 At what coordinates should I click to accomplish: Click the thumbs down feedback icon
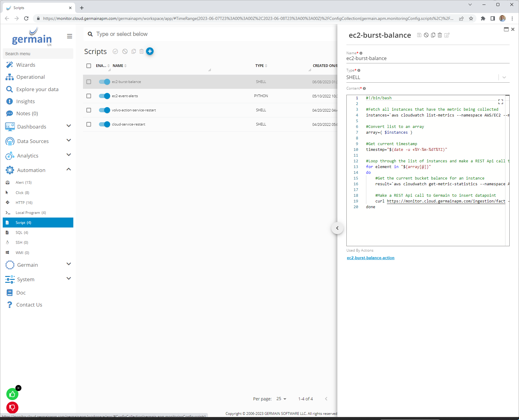pyautogui.click(x=12, y=408)
